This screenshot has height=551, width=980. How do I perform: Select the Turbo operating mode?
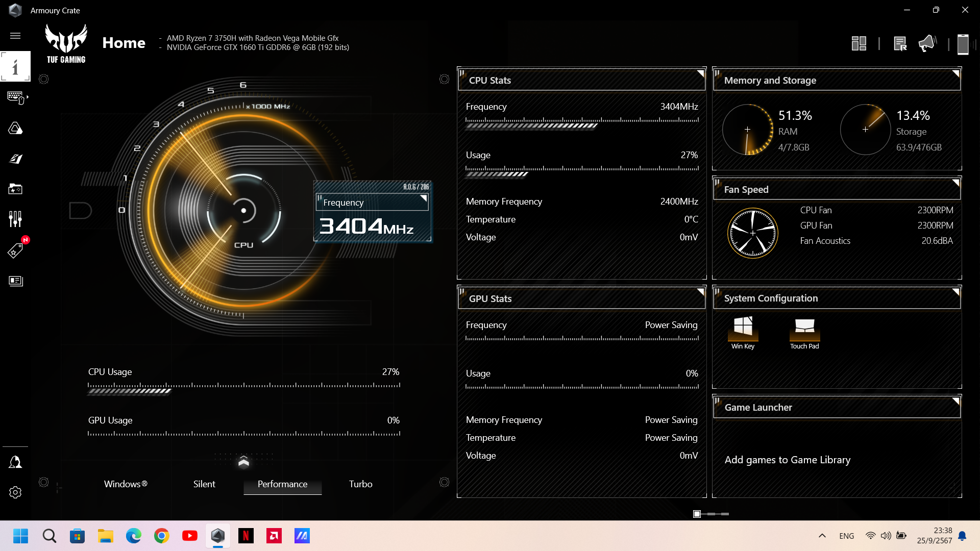tap(361, 484)
